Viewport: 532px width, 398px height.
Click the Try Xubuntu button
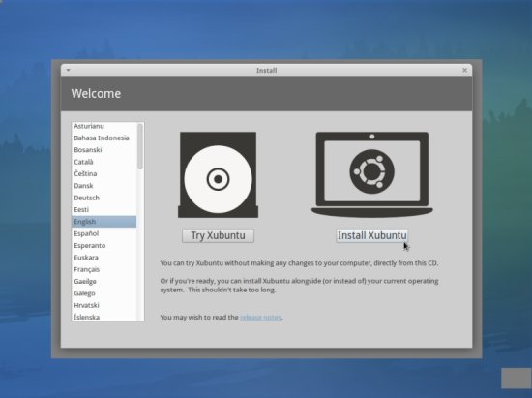click(x=218, y=235)
